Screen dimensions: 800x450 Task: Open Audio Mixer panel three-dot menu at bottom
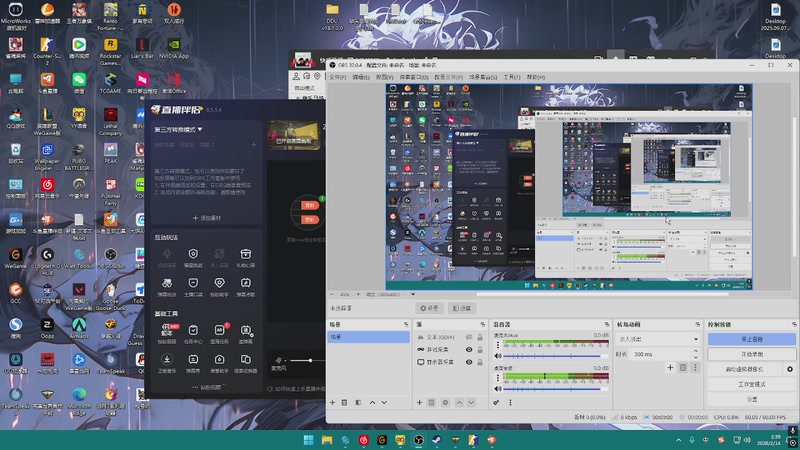[510, 403]
